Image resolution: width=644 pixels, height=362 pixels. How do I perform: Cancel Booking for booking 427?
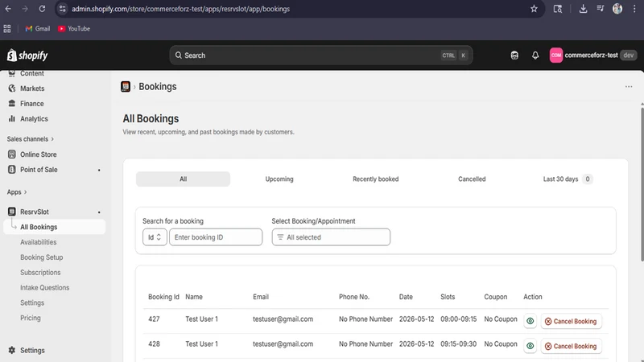click(x=571, y=321)
